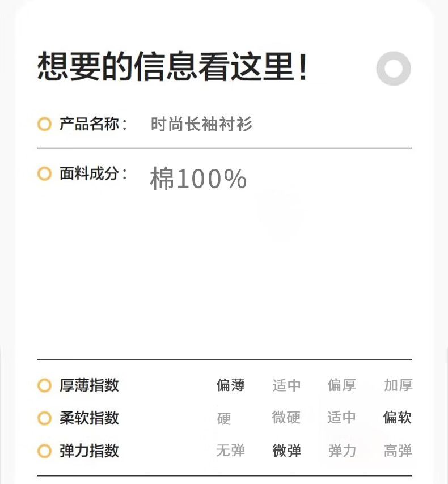Screen dimensions: 448x484
Task: Choose 加厚 thickness option
Action: click(398, 385)
